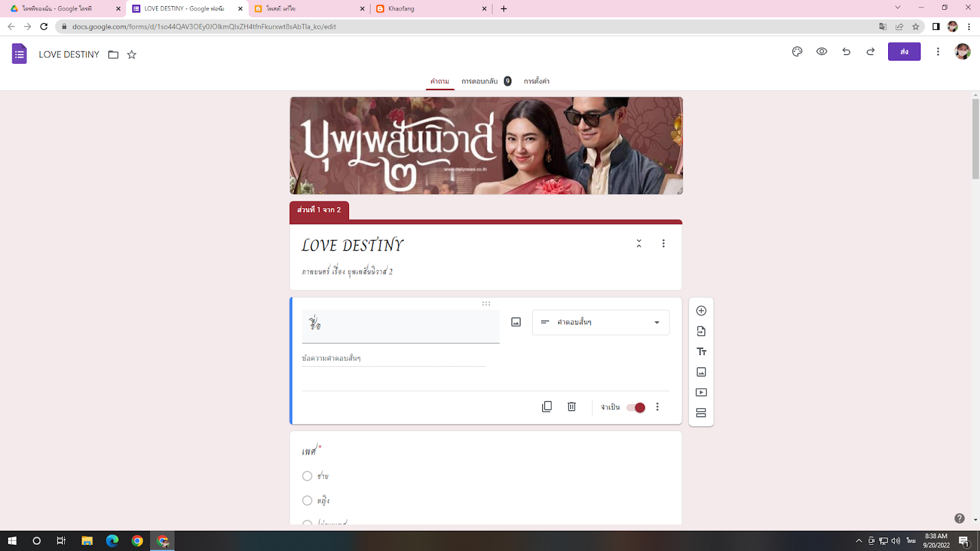Select the female (หญิง) radio option
The width and height of the screenshot is (980, 551).
(x=307, y=501)
